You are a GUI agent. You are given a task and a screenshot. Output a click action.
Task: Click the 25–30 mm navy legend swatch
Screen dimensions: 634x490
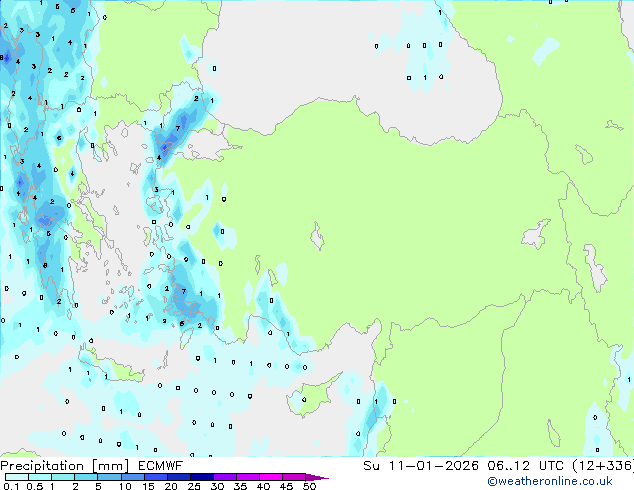[x=201, y=477]
